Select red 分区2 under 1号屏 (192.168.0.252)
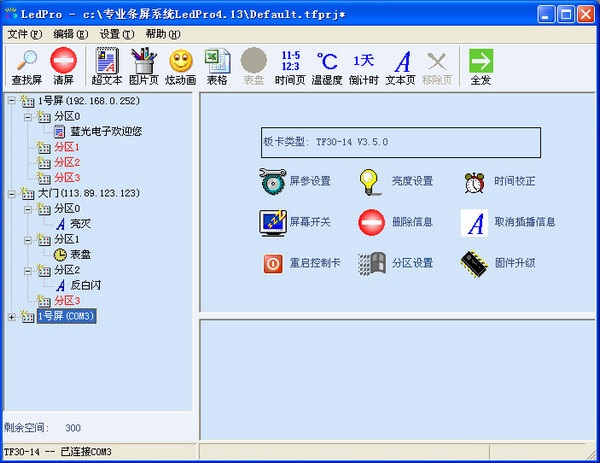 click(x=67, y=162)
